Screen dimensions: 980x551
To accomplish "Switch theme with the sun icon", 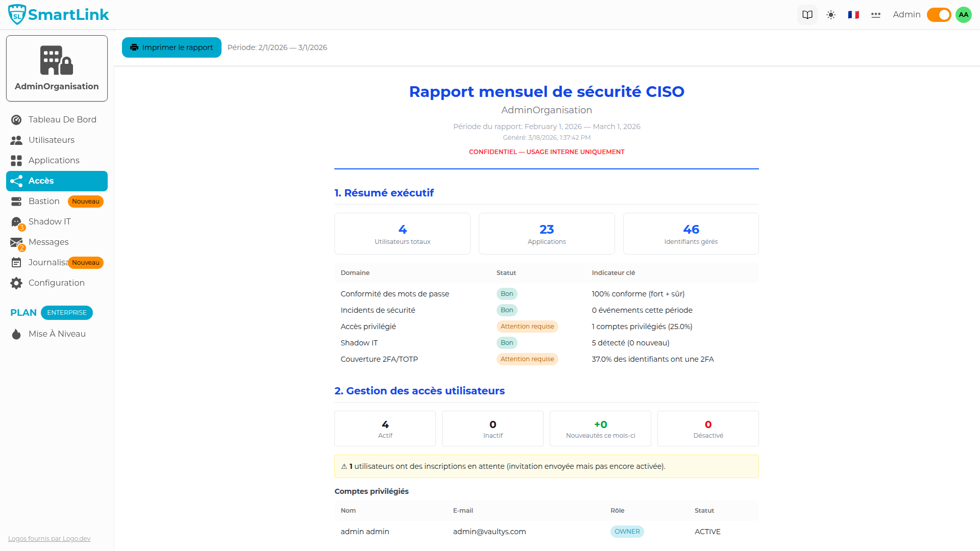I will 830,15.
